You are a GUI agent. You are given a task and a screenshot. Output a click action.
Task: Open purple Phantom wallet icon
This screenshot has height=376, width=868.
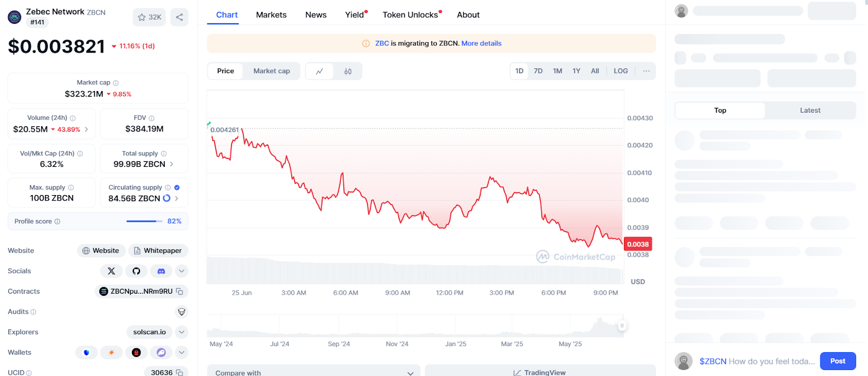point(161,353)
